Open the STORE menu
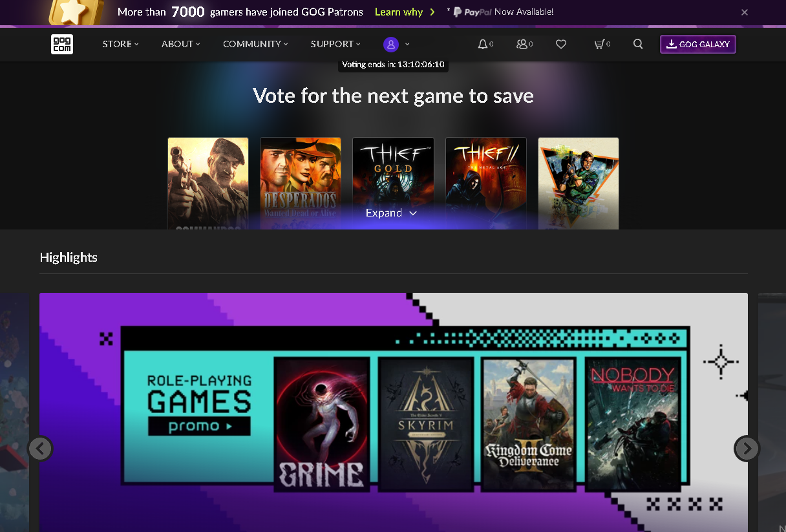This screenshot has height=532, width=786. [x=121, y=44]
